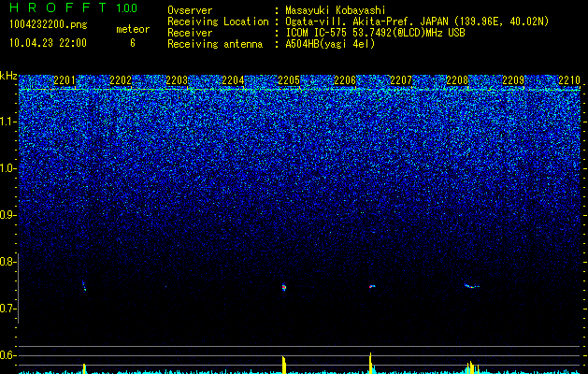Click the kHz axis unit label
588x374 pixels.
click(8, 76)
